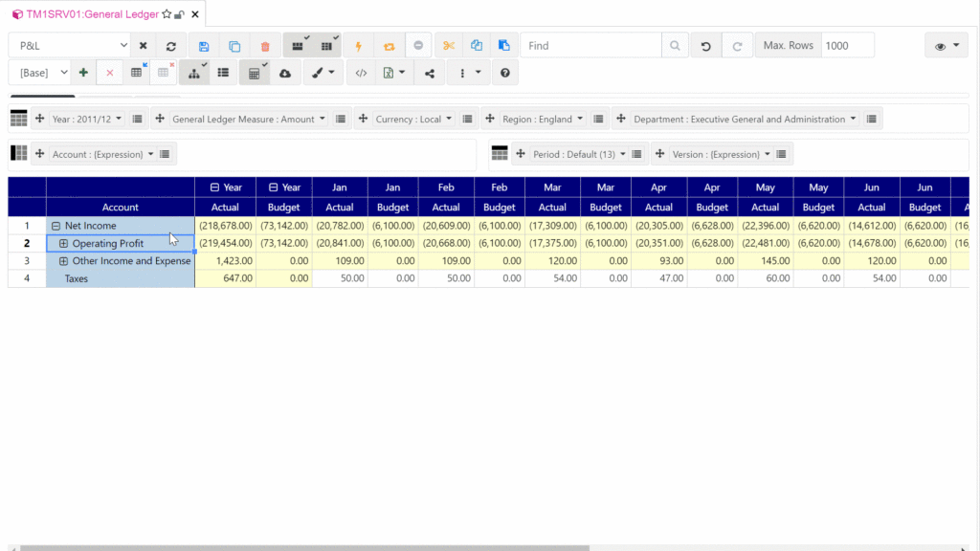Click the undo arrow button

(x=706, y=46)
